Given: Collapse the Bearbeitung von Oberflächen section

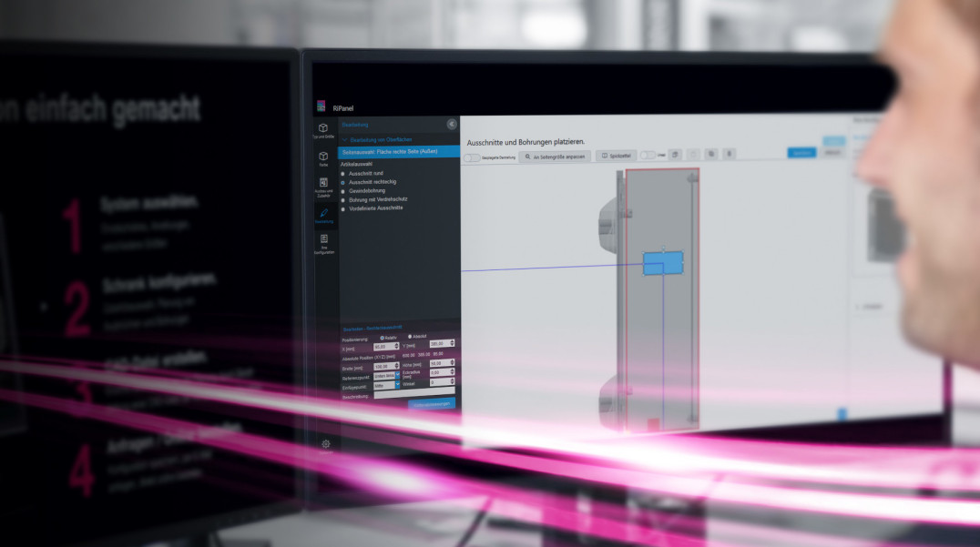Looking at the screenshot, I should 344,139.
